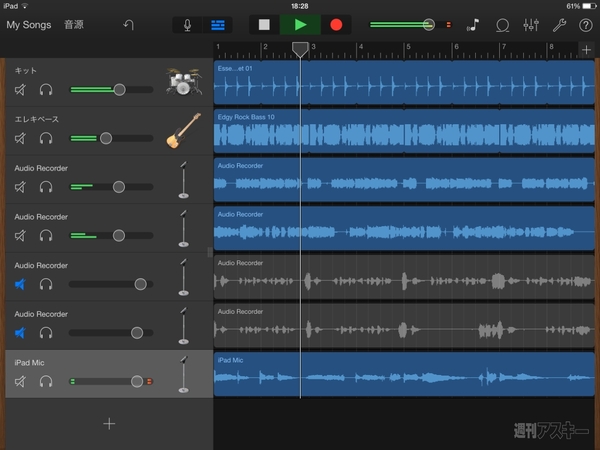The image size is (600, 450).
Task: Open the 音源 instrument browser
Action: (74, 24)
